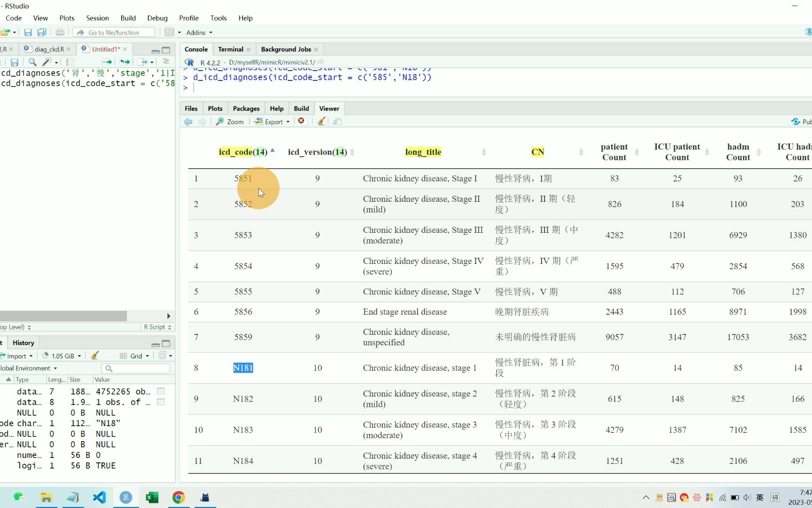Open the Addins dropdown

pos(199,32)
